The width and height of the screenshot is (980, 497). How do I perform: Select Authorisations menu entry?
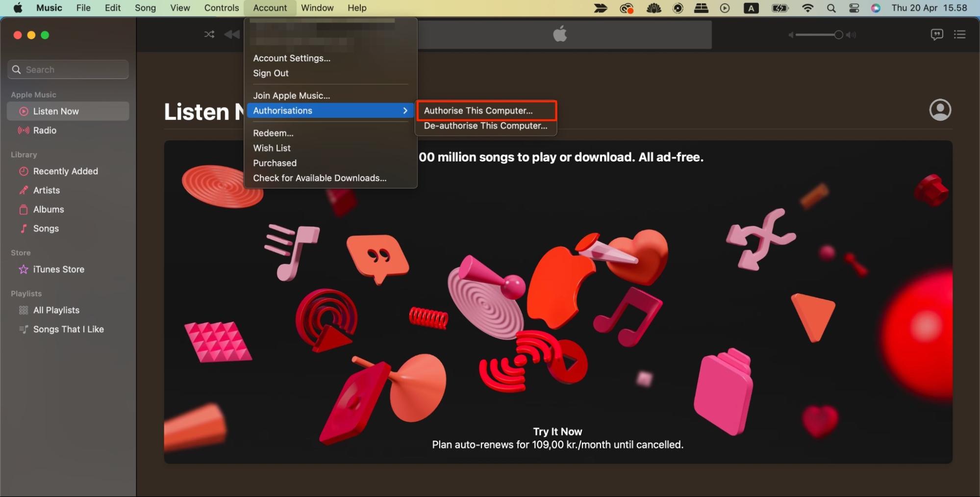point(330,111)
